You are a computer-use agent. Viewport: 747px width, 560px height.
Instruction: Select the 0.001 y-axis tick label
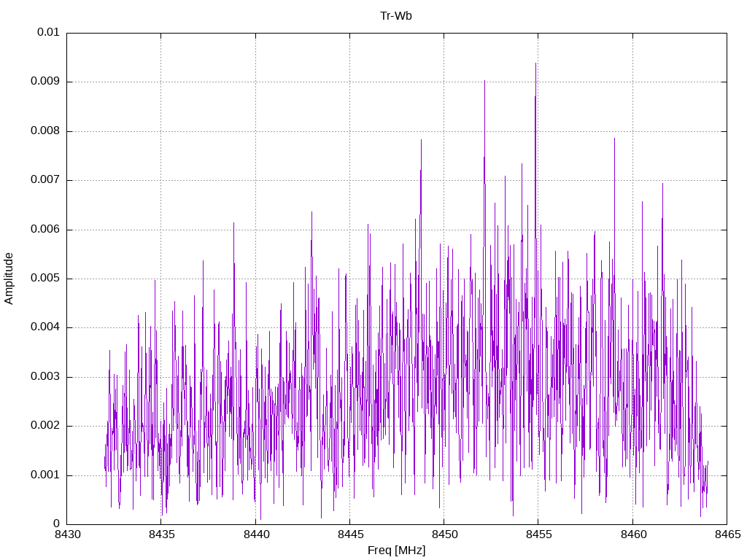pos(45,475)
